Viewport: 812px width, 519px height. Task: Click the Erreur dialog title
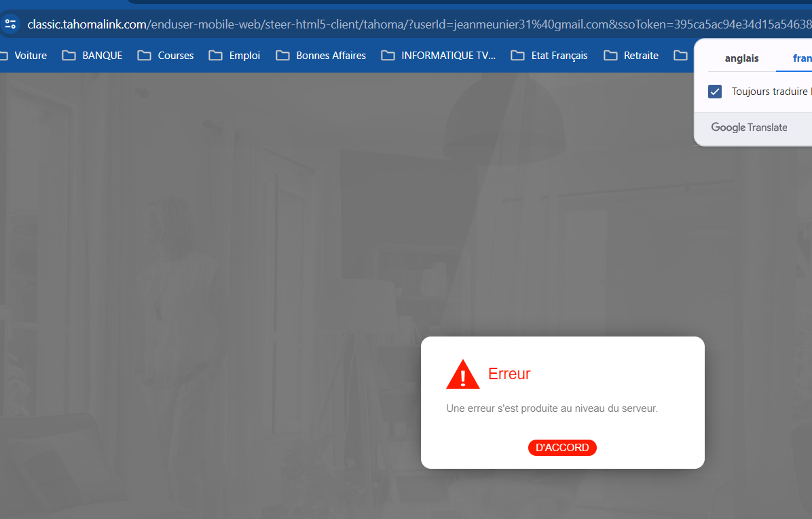pos(509,374)
